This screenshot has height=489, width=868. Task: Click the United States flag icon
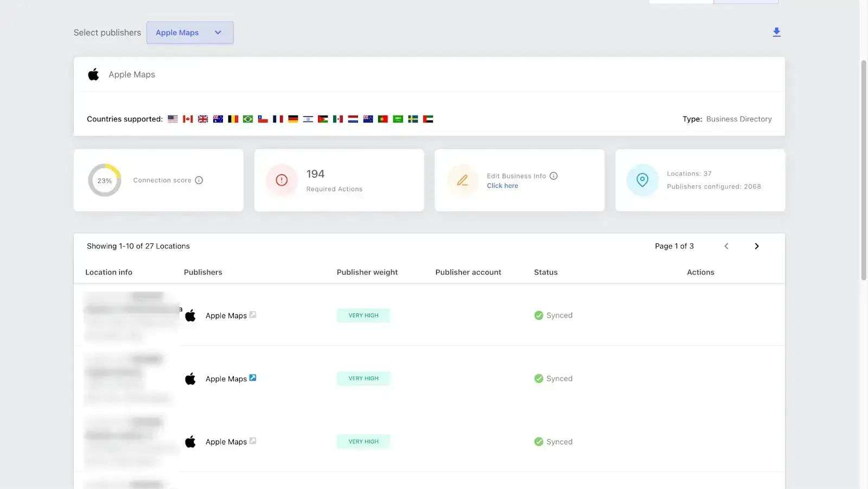pyautogui.click(x=173, y=119)
